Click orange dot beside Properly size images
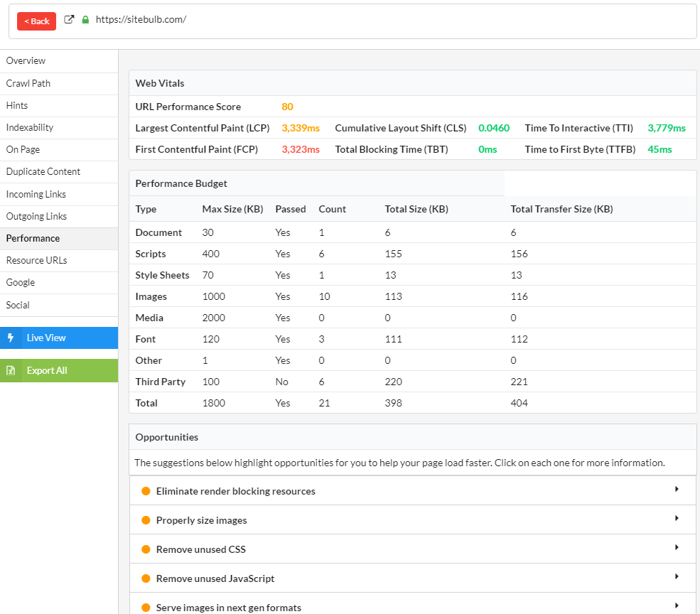The height and width of the screenshot is (614, 700). [146, 520]
